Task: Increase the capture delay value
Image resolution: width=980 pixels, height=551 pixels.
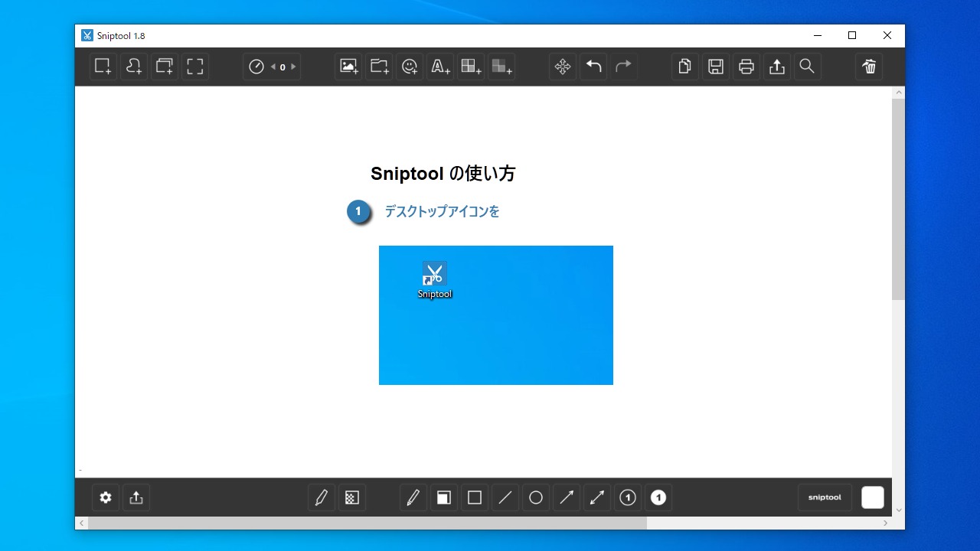Action: point(293,67)
